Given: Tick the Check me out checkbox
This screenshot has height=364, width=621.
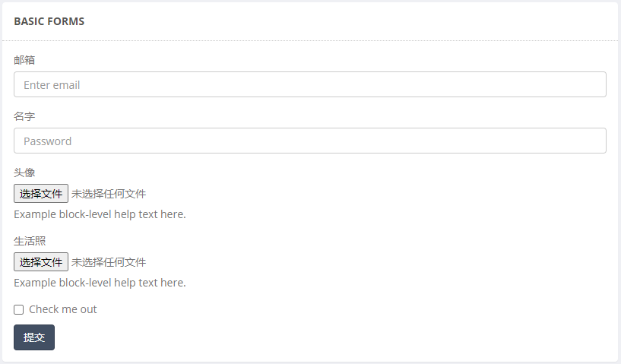Looking at the screenshot, I should click(x=18, y=310).
